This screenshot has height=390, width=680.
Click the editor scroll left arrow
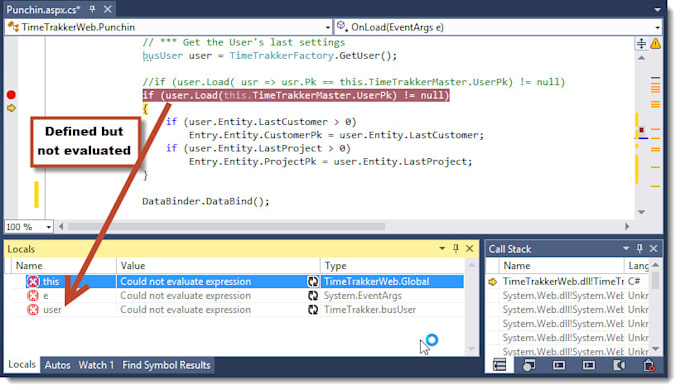(61, 226)
